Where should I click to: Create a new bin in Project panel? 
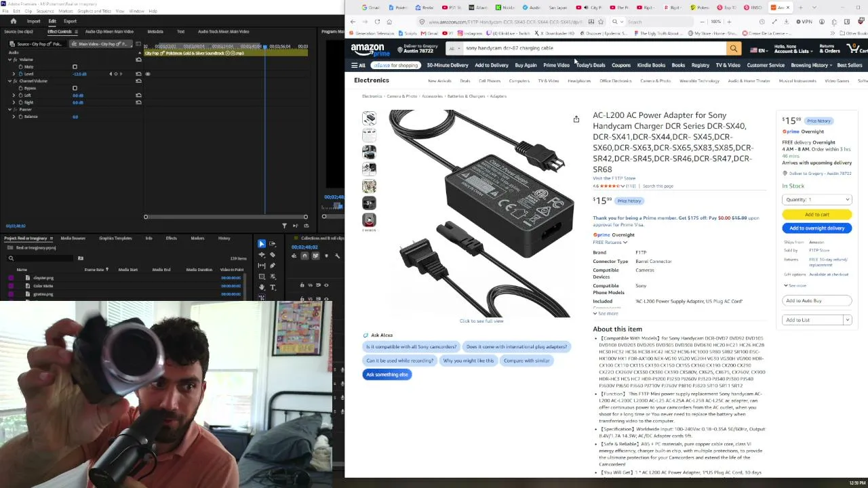tap(80, 258)
